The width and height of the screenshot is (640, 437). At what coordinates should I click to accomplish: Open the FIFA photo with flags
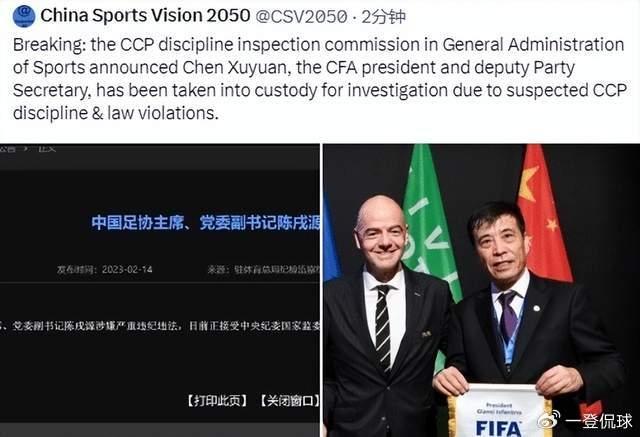pyautogui.click(x=482, y=290)
